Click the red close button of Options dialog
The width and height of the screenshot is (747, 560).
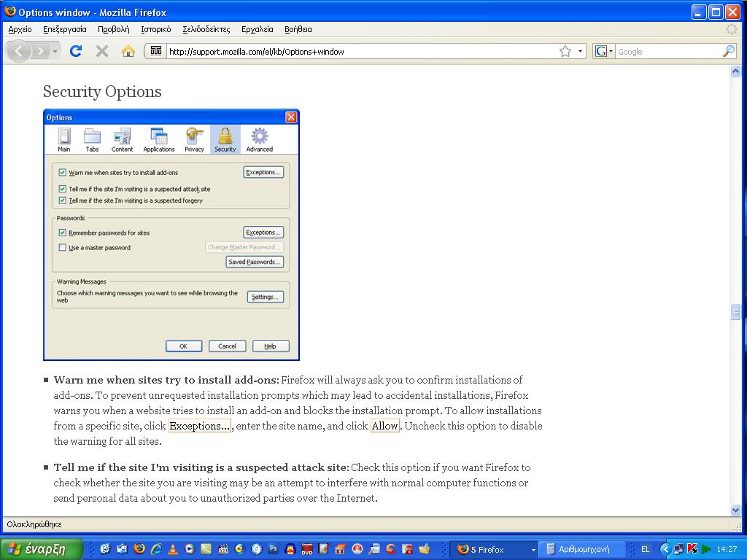(x=291, y=117)
